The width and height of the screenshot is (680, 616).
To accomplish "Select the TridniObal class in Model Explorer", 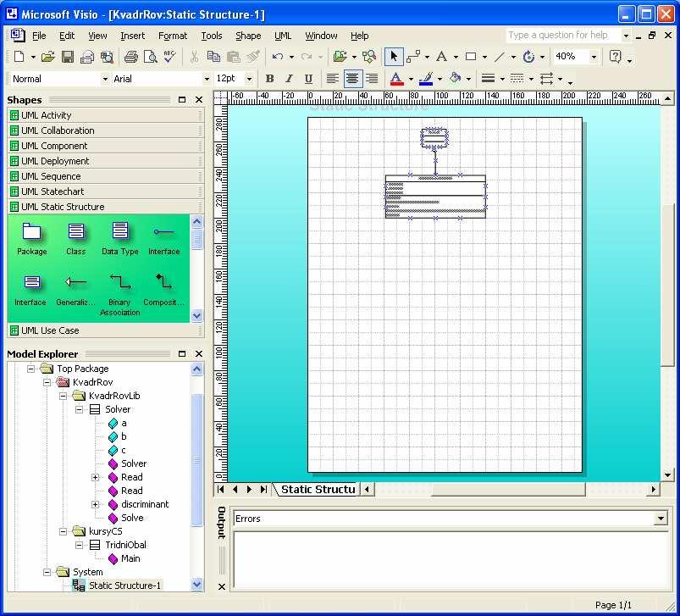I will coord(125,545).
